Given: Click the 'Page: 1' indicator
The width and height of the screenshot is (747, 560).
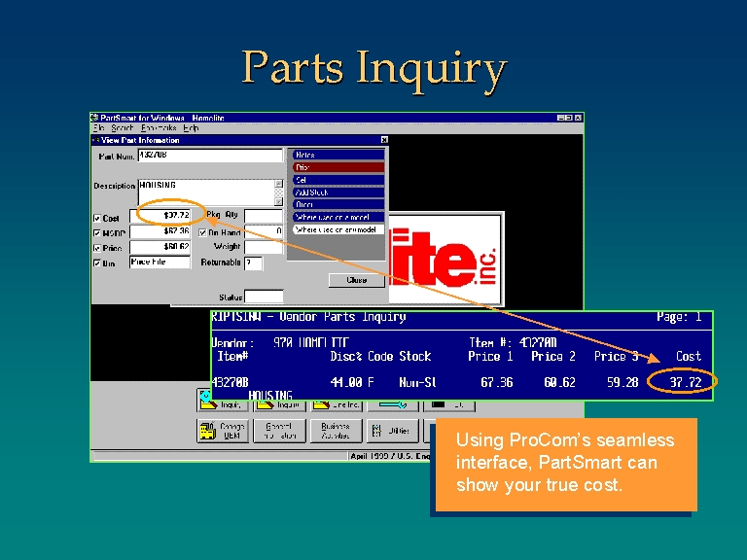Looking at the screenshot, I should point(679,317).
